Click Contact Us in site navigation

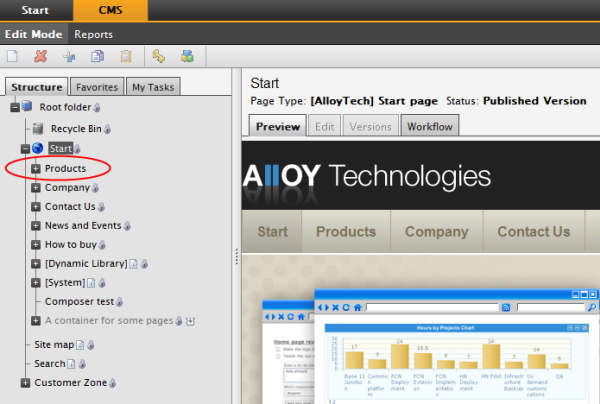pyautogui.click(x=533, y=232)
